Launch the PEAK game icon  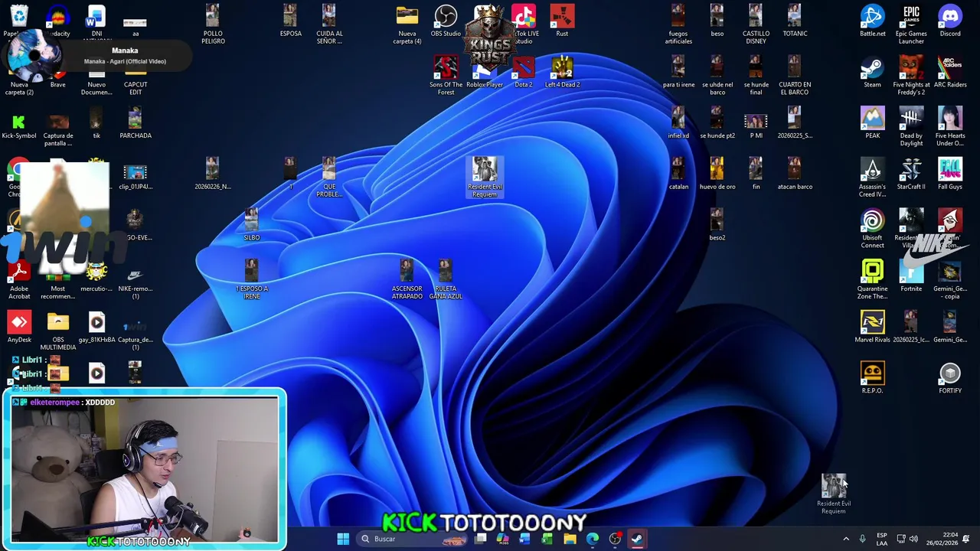point(872,123)
